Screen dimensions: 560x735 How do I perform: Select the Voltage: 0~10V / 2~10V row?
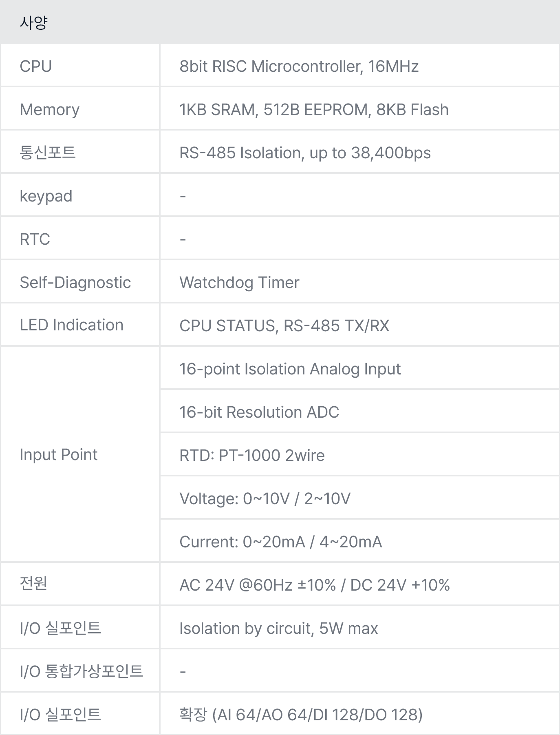coord(360,498)
